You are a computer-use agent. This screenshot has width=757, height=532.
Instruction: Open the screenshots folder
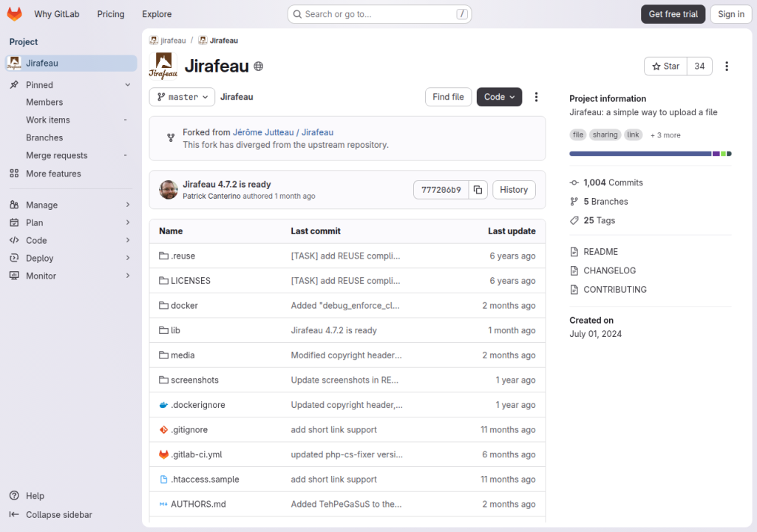[x=194, y=380]
